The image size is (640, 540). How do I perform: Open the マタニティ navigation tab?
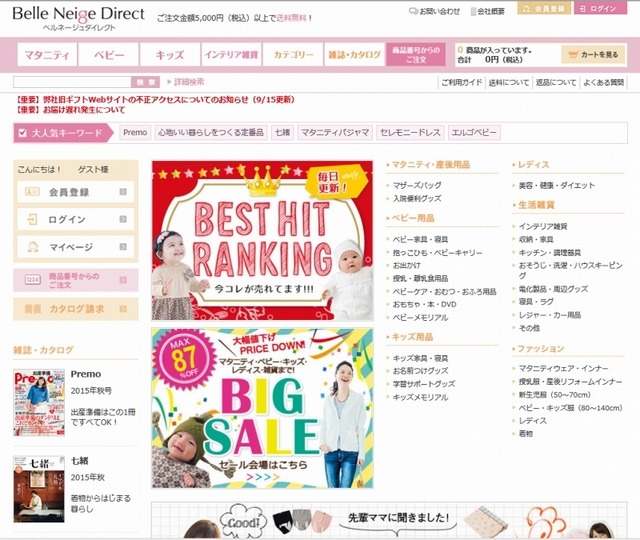(x=47, y=55)
